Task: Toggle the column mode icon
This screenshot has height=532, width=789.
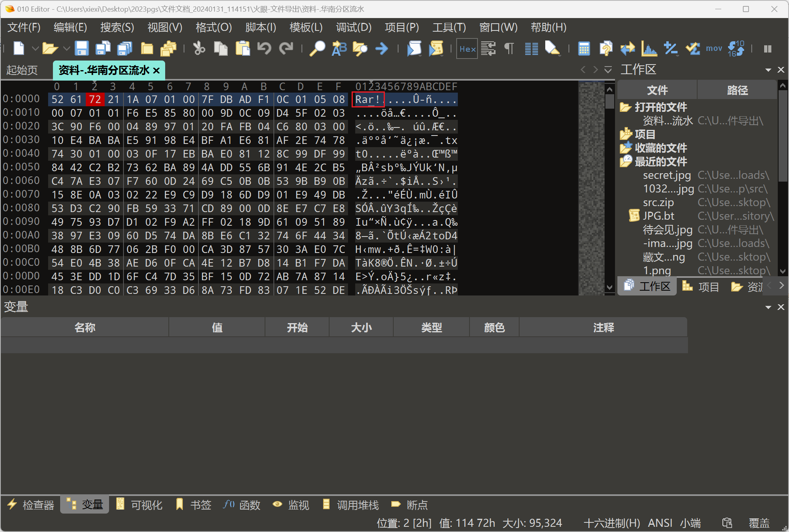Action: 531,49
